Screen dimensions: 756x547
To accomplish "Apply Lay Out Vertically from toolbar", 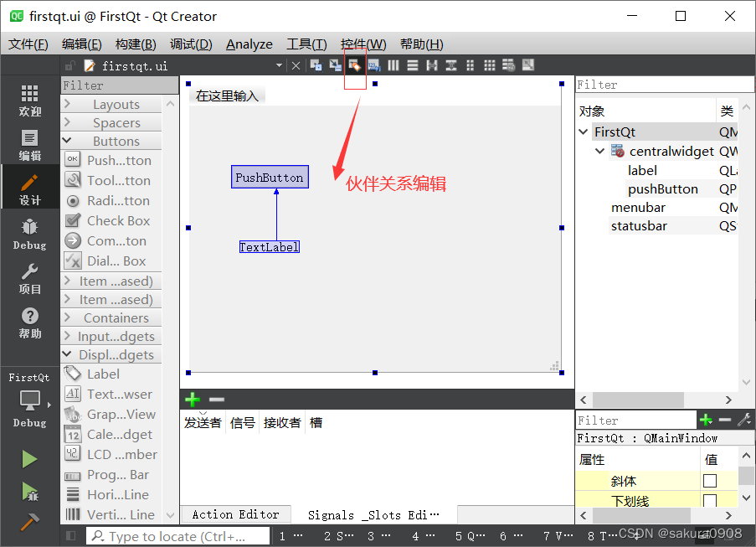I will (413, 65).
